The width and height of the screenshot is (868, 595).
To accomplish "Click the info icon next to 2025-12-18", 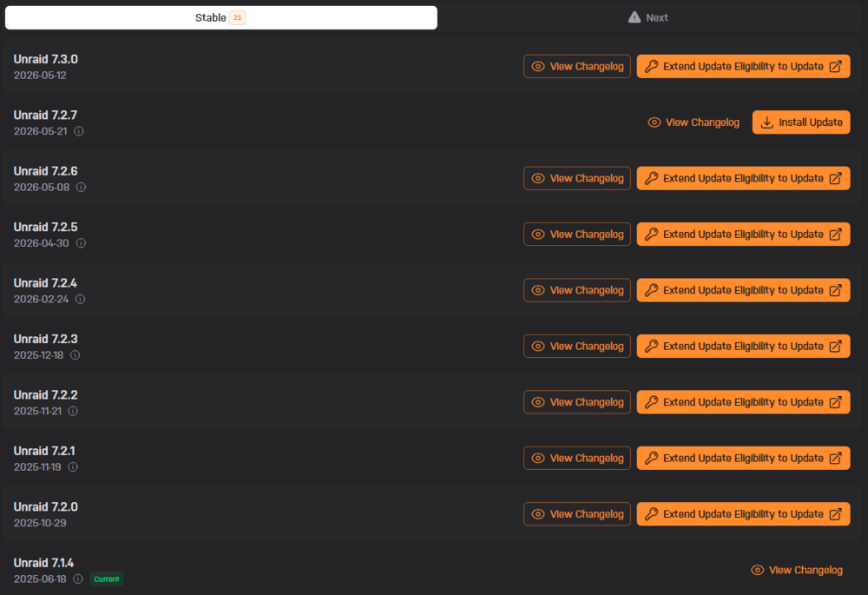I will pos(76,355).
